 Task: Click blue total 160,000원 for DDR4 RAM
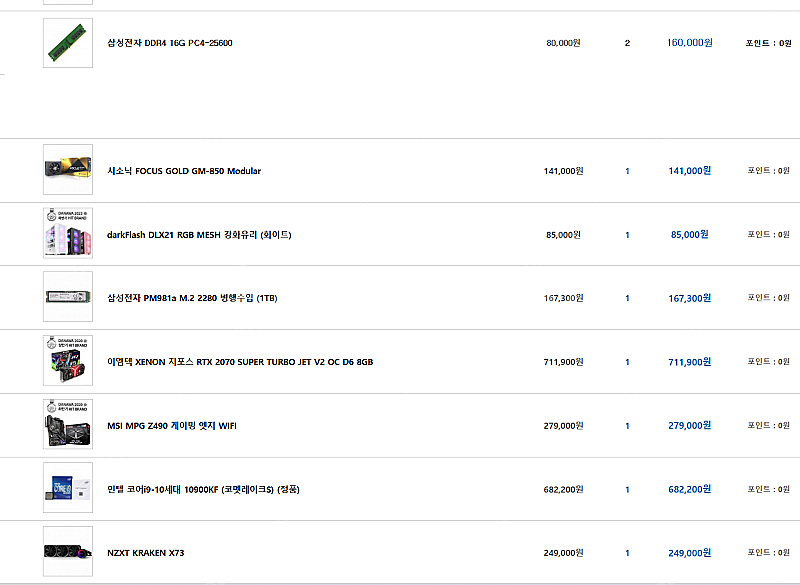click(690, 42)
